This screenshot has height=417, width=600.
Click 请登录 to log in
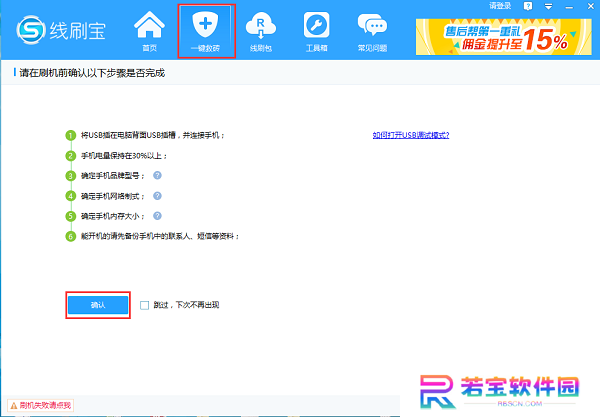[x=501, y=6]
